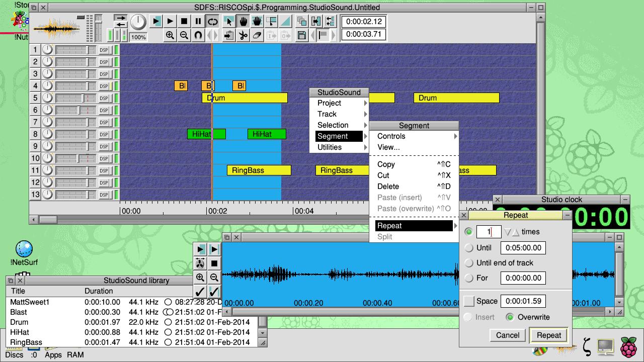Open the Utilities submenu
The width and height of the screenshot is (644, 362).
[339, 147]
